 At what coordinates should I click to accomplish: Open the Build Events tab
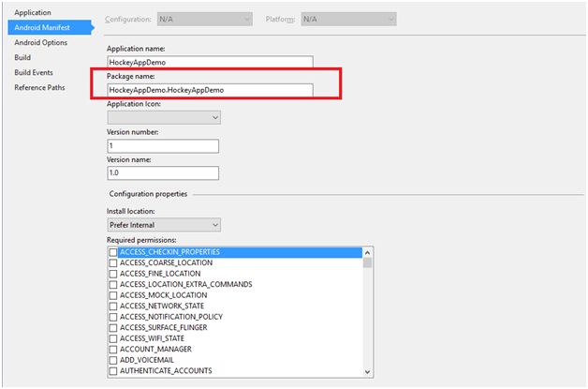point(34,72)
